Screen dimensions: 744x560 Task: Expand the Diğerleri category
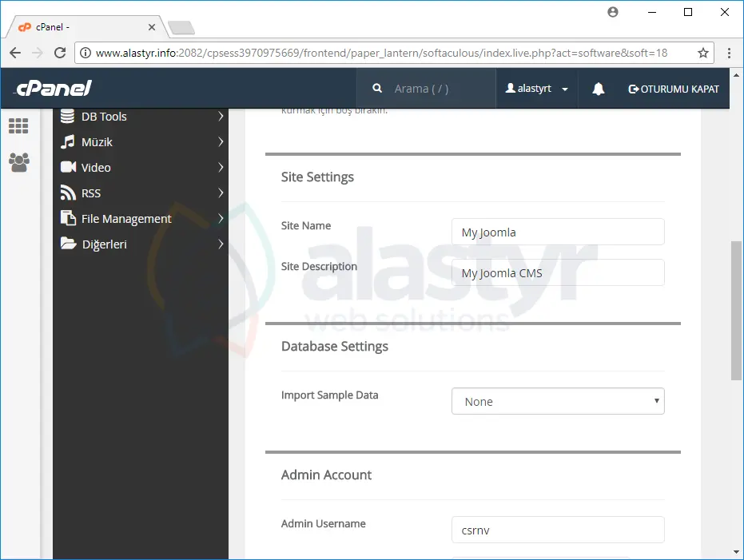tap(221, 244)
